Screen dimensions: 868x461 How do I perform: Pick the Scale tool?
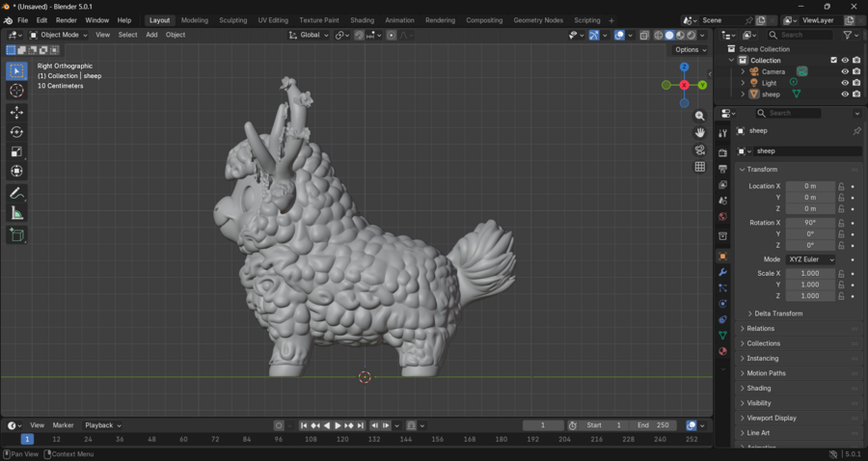(16, 151)
